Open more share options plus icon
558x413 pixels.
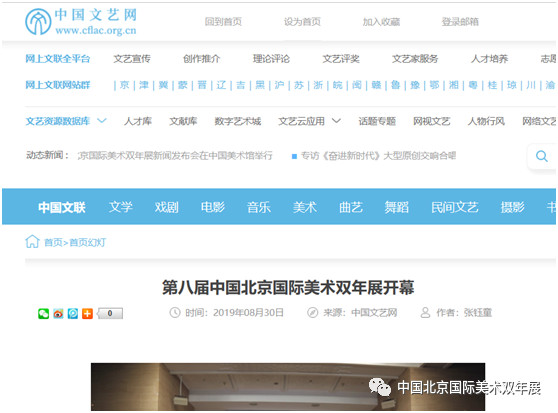[88, 313]
